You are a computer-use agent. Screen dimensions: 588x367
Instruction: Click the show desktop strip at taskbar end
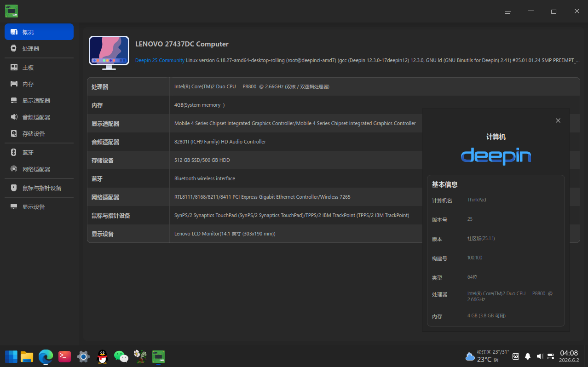coord(586,356)
